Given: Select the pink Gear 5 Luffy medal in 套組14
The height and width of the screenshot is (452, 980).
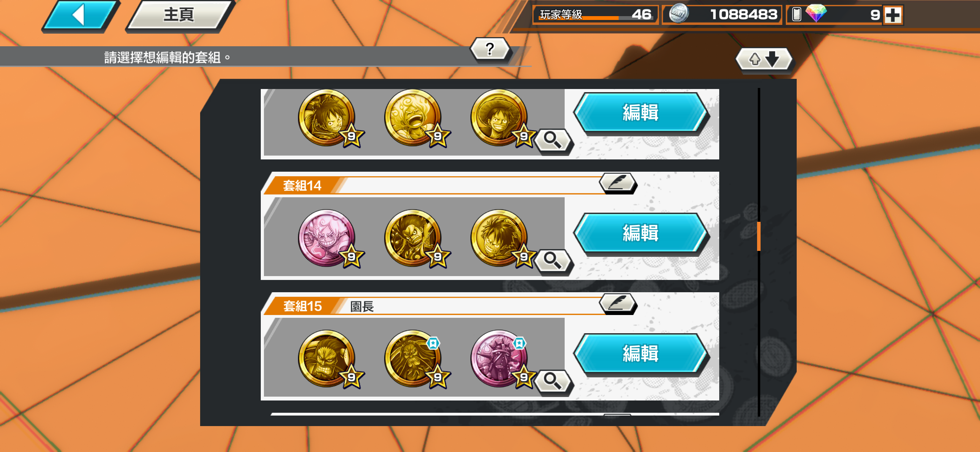Looking at the screenshot, I should (x=327, y=238).
